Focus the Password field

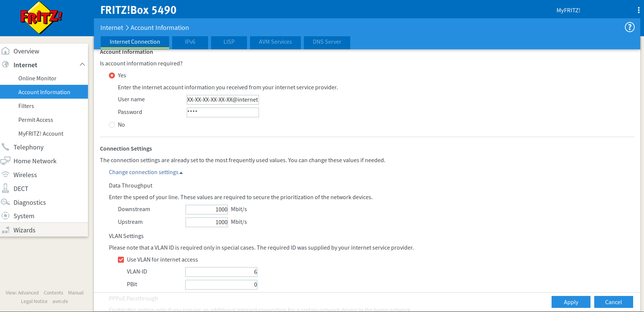pos(223,112)
